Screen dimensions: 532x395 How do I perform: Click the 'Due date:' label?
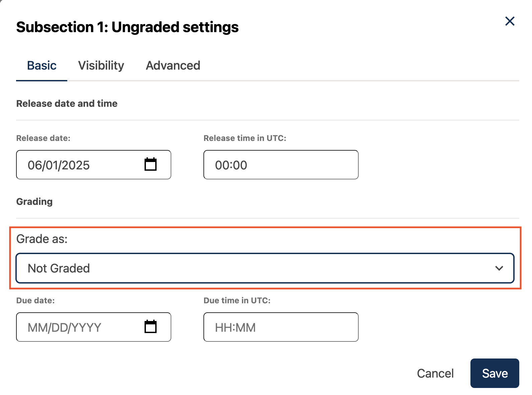pyautogui.click(x=35, y=301)
